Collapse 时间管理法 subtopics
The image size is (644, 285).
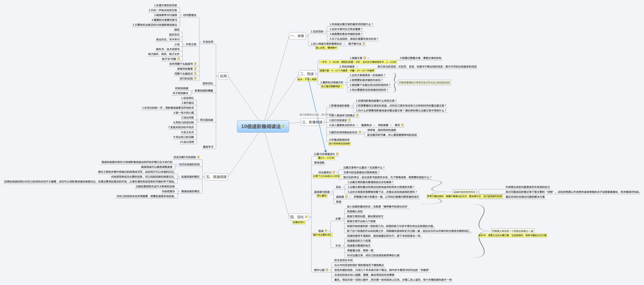point(181,15)
